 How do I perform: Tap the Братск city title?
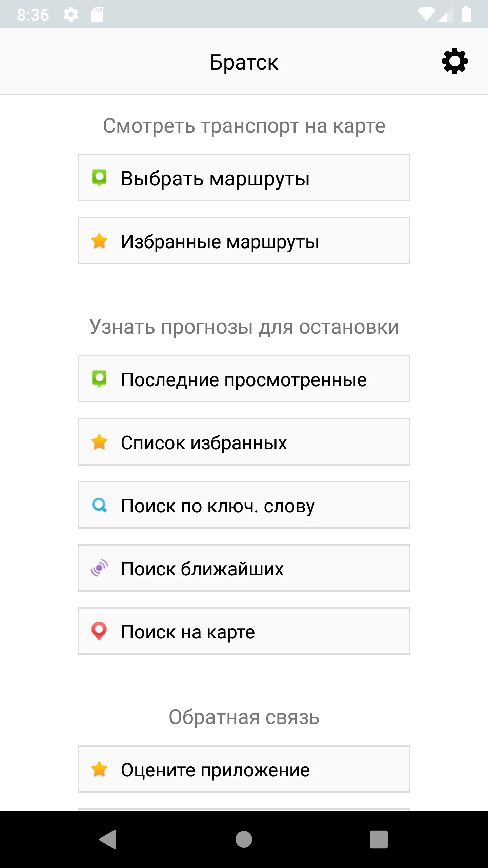[x=244, y=62]
